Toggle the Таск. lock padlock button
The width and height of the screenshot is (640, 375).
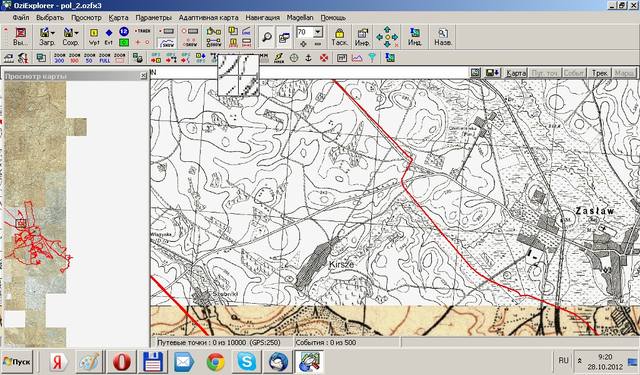coord(339,37)
